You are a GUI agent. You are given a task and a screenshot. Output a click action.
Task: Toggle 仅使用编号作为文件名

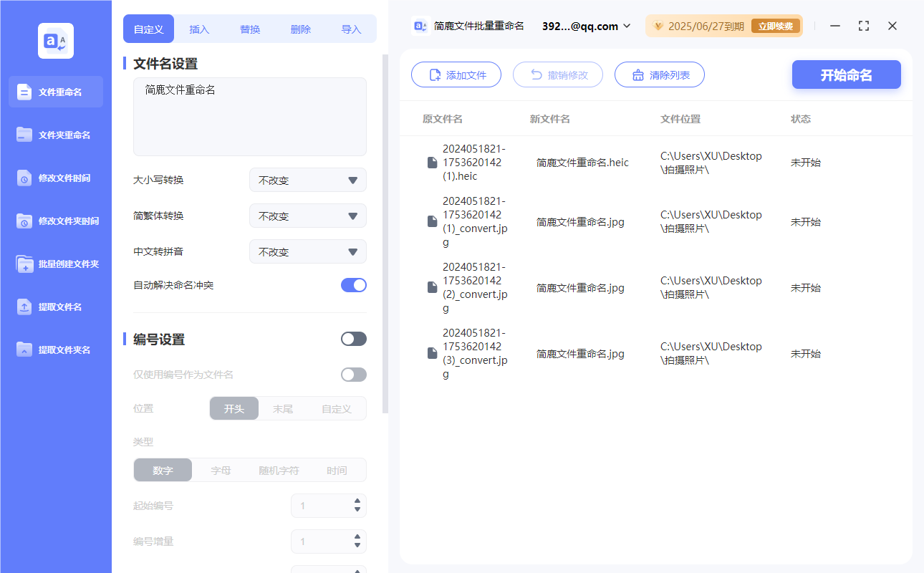click(x=353, y=374)
